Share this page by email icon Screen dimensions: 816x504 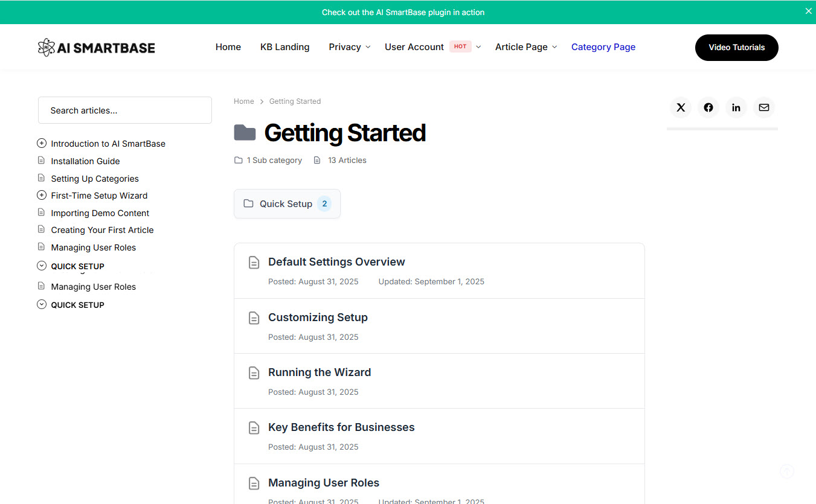764,107
